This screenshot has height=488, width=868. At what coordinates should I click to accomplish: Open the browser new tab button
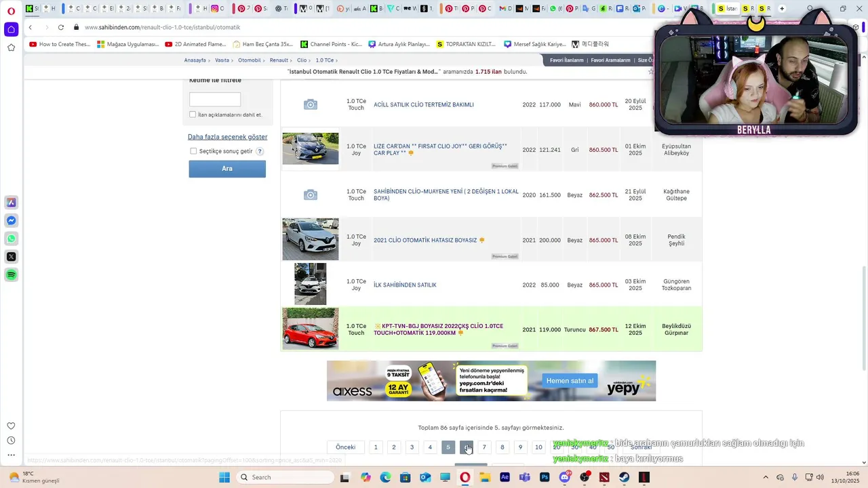782,9
